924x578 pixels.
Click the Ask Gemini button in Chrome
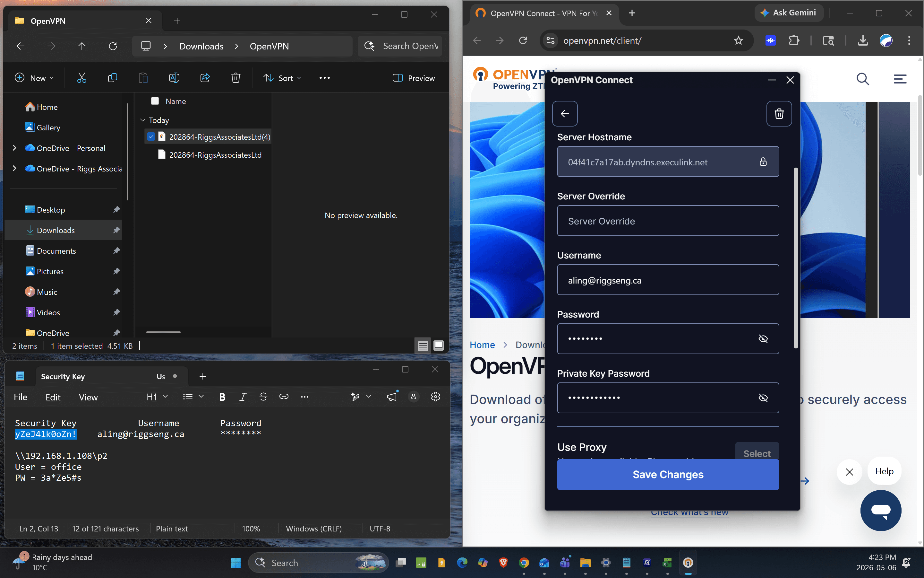(789, 13)
